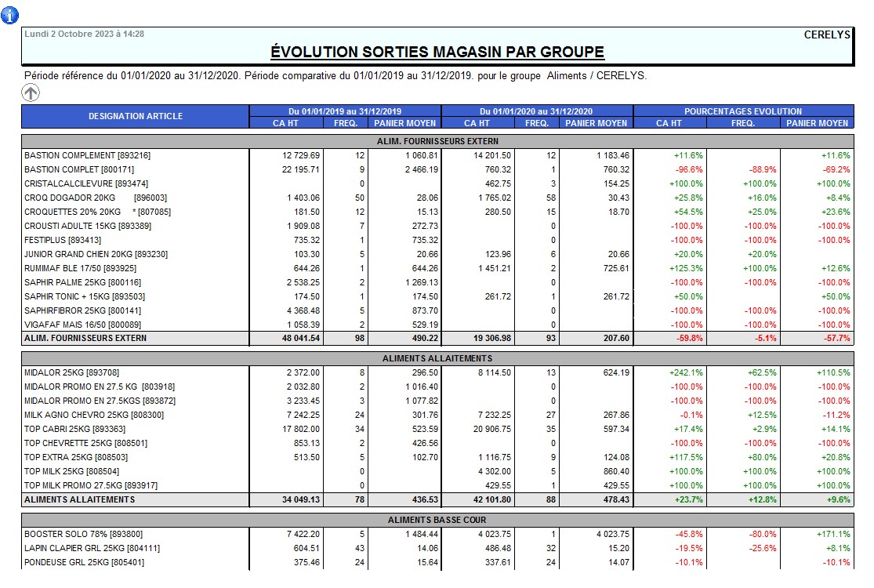Click the CERELYS label at top right

click(x=827, y=34)
